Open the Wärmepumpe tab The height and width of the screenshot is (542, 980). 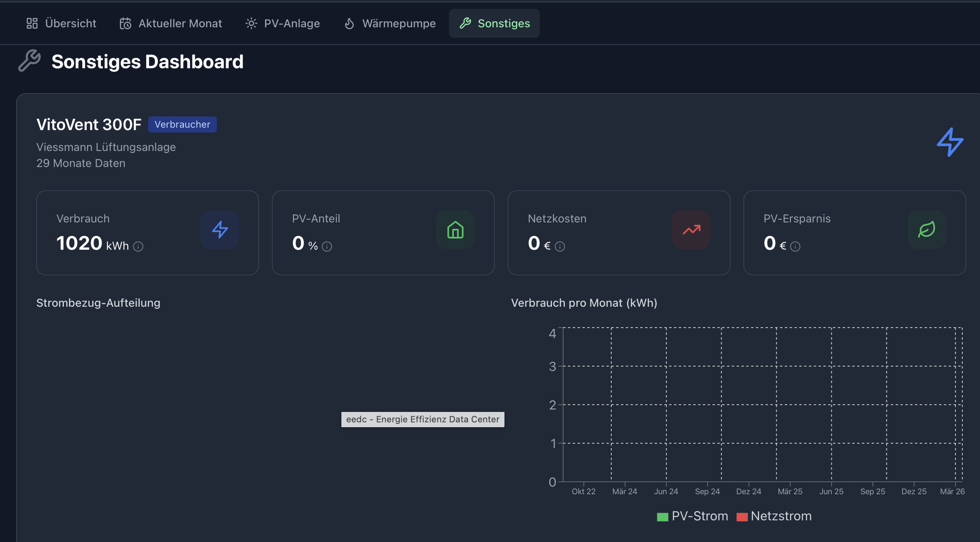coord(390,23)
